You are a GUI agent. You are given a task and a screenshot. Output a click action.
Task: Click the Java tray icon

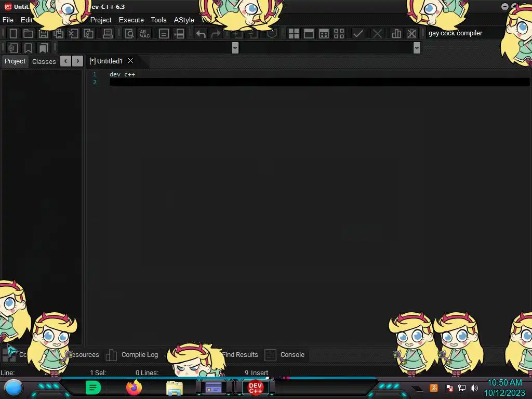click(434, 388)
